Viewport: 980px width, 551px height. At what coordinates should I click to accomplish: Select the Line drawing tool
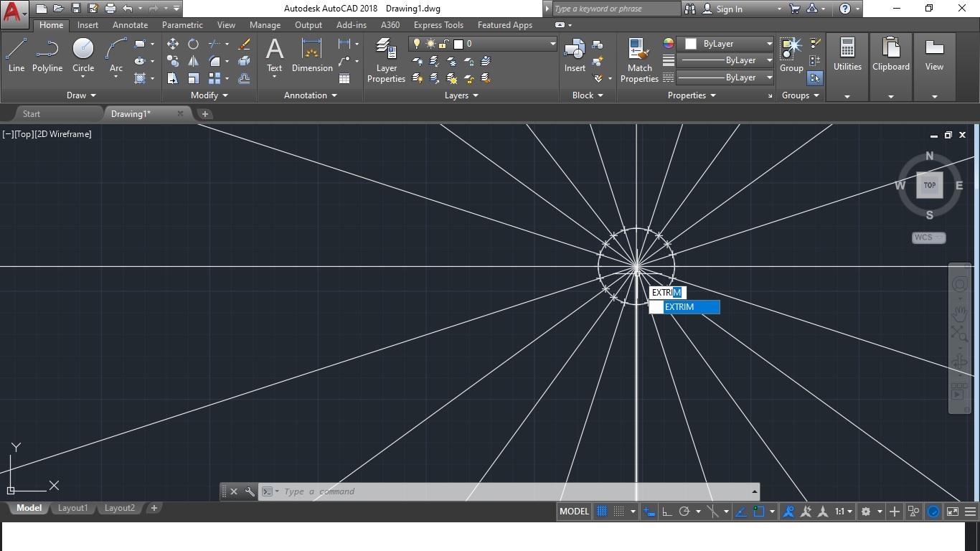coord(16,55)
